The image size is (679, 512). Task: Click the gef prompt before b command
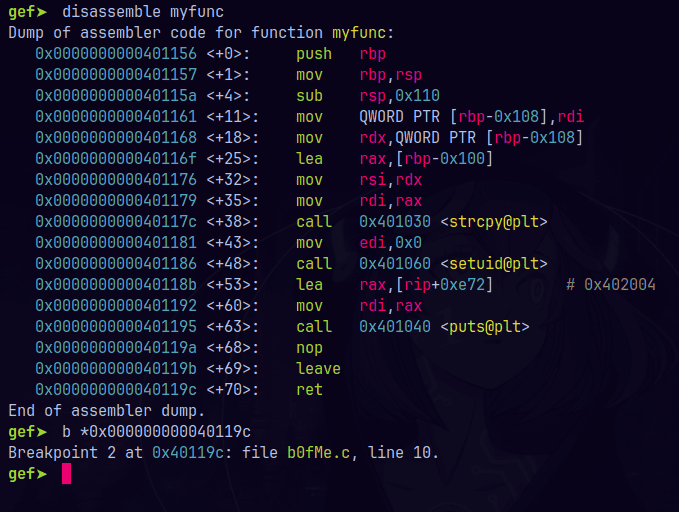(28, 432)
